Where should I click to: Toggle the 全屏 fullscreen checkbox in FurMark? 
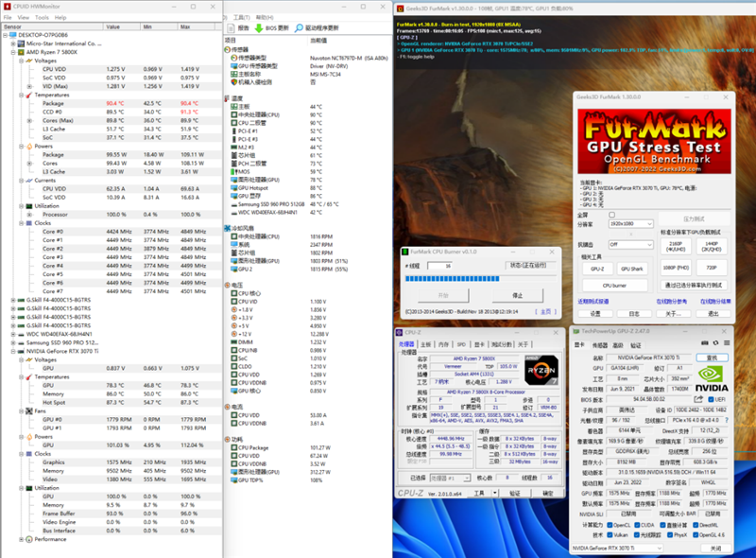[x=611, y=215]
